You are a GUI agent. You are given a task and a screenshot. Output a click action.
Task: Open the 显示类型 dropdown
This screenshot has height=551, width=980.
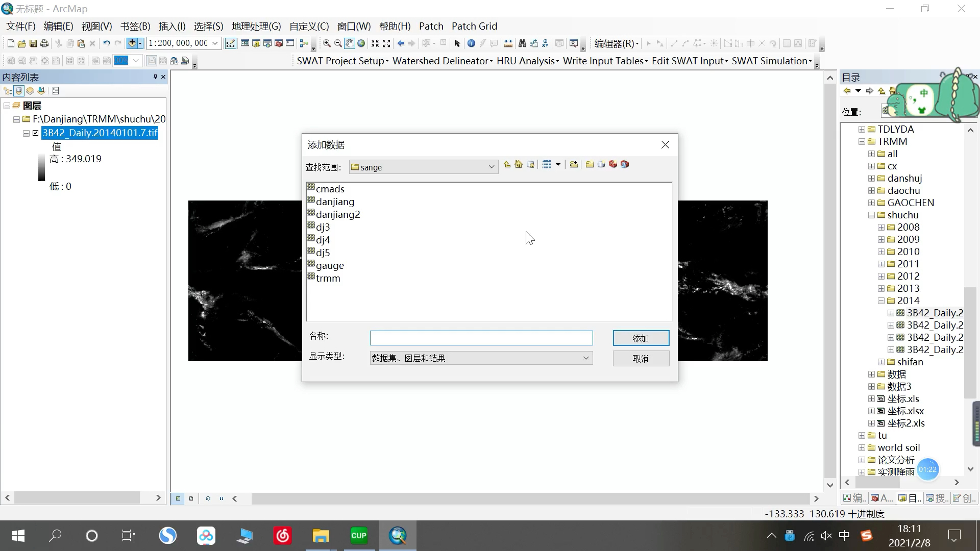[586, 358]
